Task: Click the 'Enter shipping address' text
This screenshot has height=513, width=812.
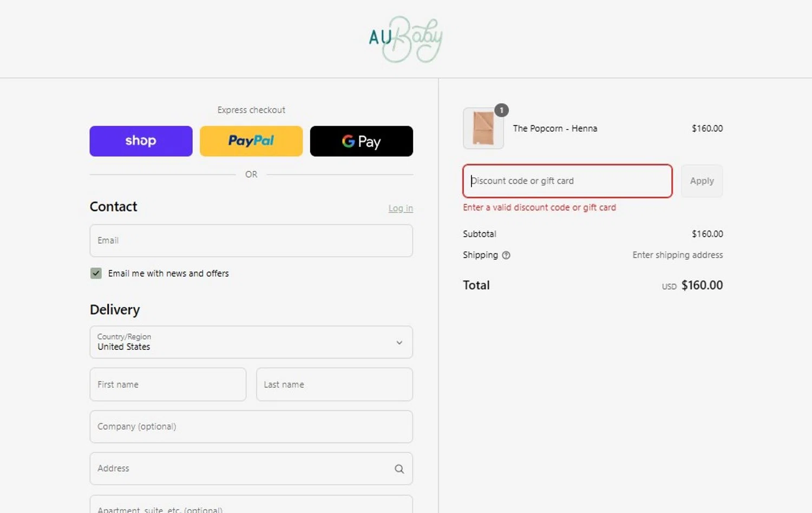Action: [677, 255]
